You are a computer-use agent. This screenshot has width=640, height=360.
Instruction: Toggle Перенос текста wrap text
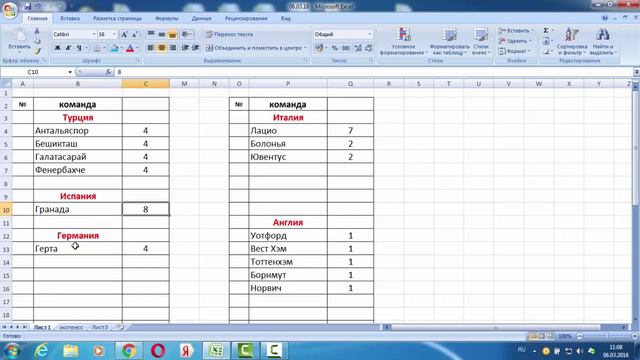(x=229, y=34)
